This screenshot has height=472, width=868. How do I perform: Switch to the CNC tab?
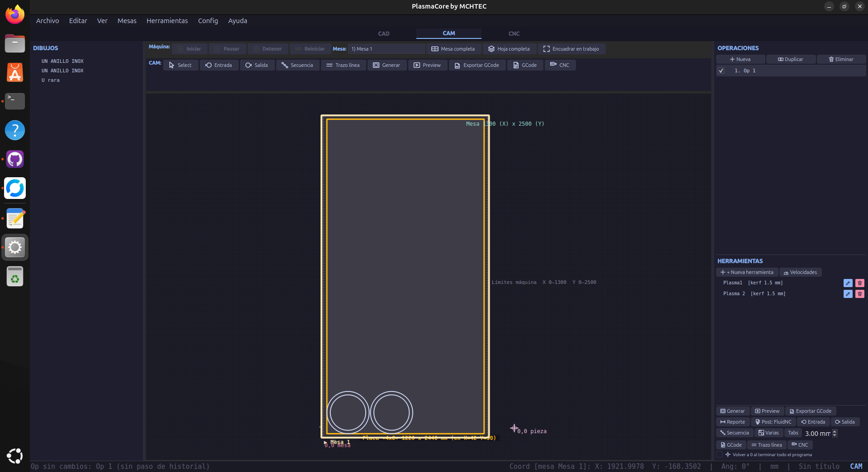pyautogui.click(x=514, y=33)
